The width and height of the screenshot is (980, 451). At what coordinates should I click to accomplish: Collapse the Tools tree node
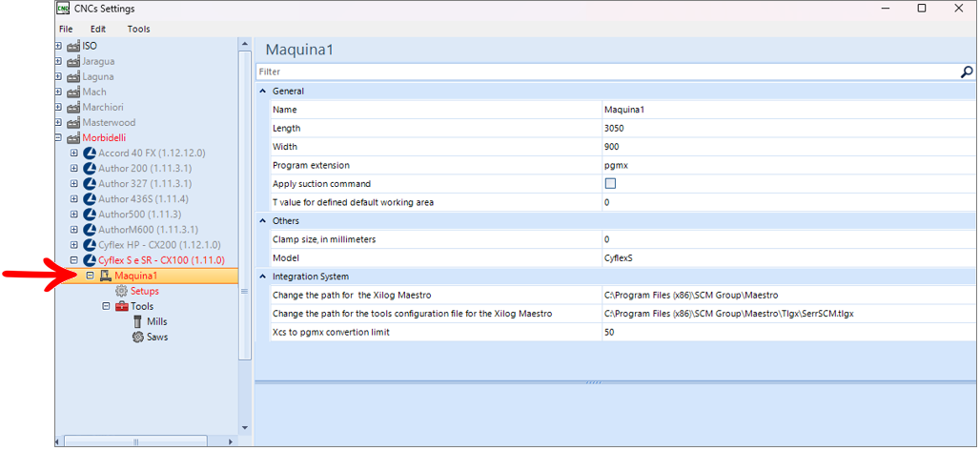click(106, 306)
